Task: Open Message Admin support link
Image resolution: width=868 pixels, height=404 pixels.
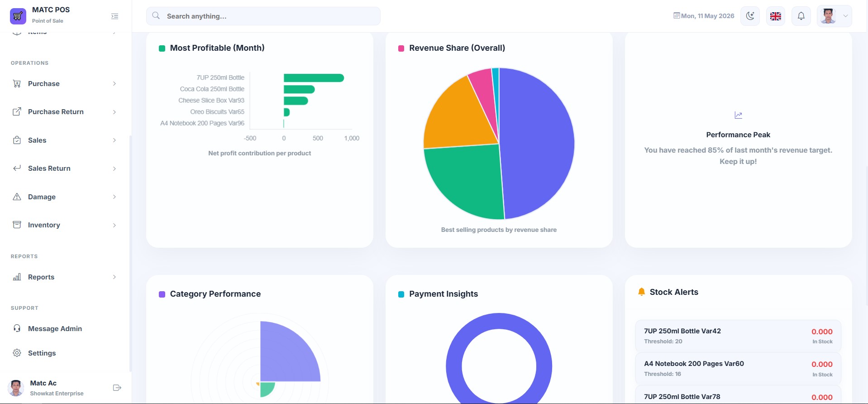Action: tap(65, 328)
